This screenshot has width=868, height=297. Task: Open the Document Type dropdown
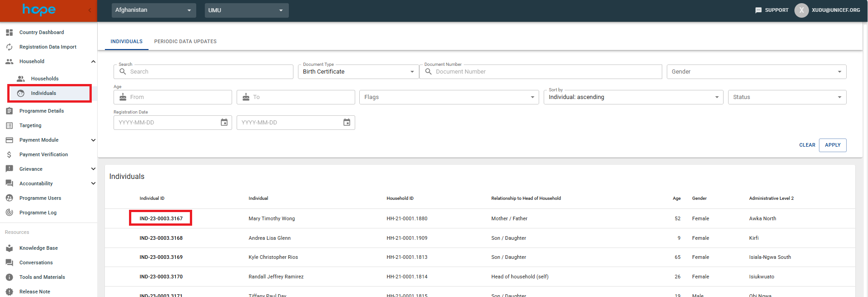[x=358, y=72]
